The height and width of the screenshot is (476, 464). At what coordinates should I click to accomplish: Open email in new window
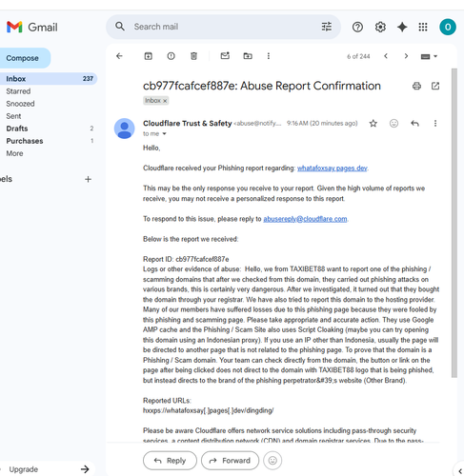435,86
